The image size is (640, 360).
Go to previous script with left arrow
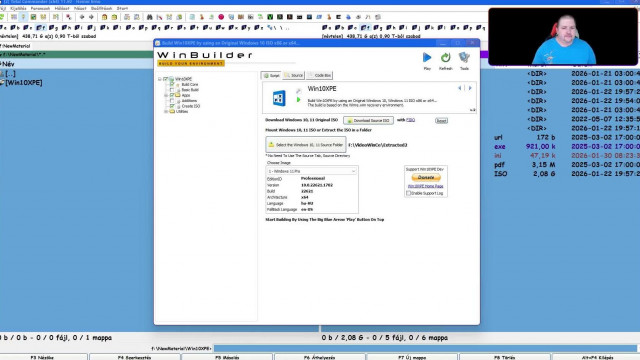[460, 88]
